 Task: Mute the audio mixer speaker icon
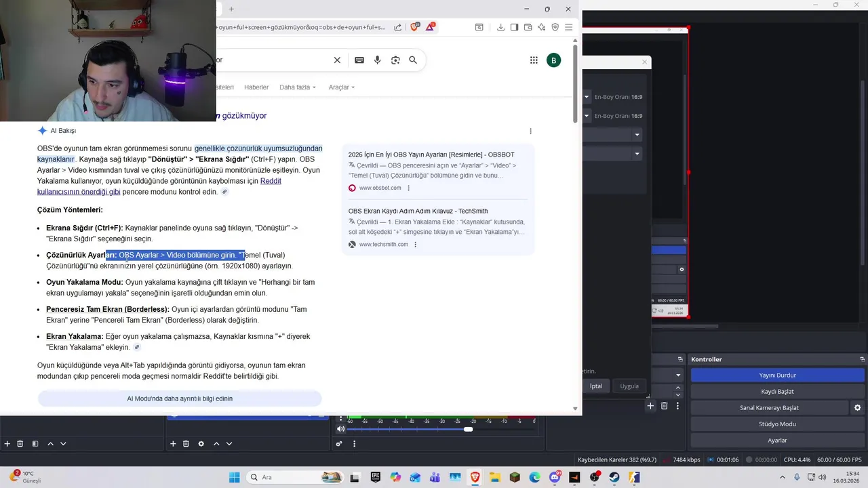(x=340, y=428)
